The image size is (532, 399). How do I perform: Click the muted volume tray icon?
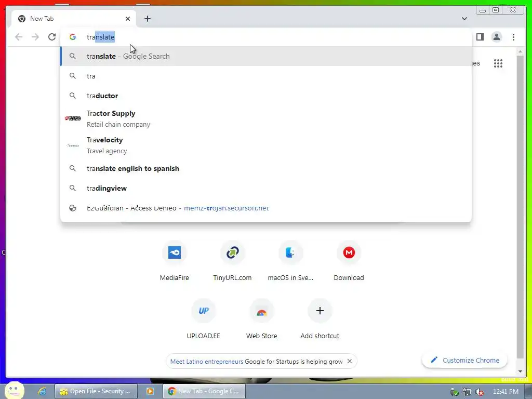pyautogui.click(x=480, y=392)
